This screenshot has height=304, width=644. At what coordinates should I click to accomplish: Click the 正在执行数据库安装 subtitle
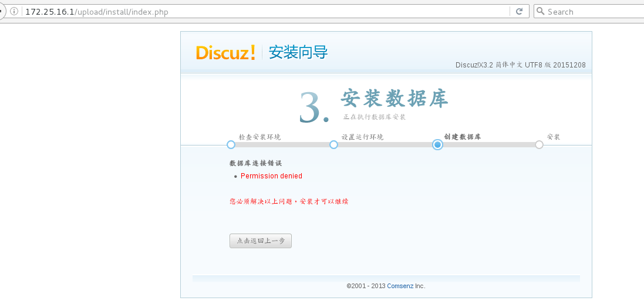pyautogui.click(x=375, y=117)
